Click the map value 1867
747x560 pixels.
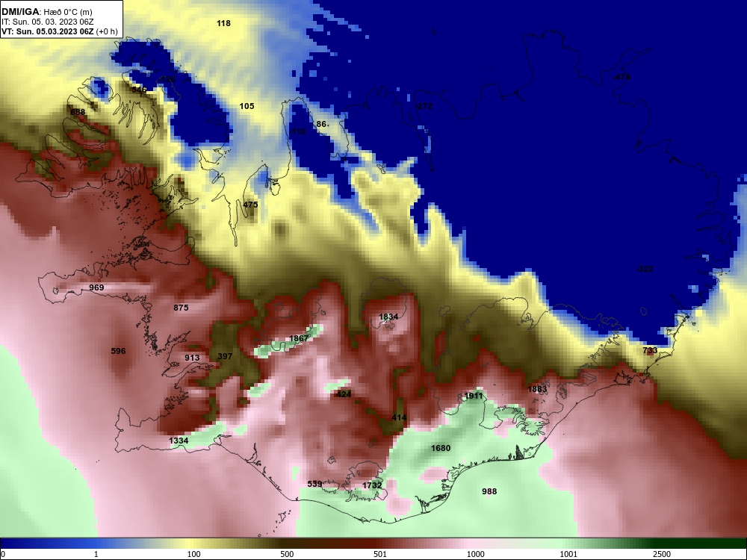[x=300, y=338]
